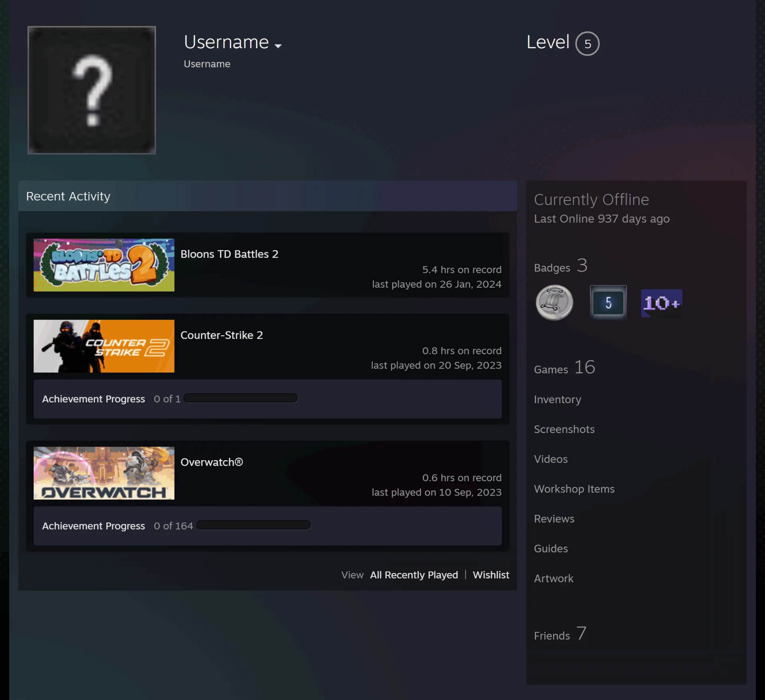
Task: Open the Overwatch® title link
Action: tap(212, 462)
